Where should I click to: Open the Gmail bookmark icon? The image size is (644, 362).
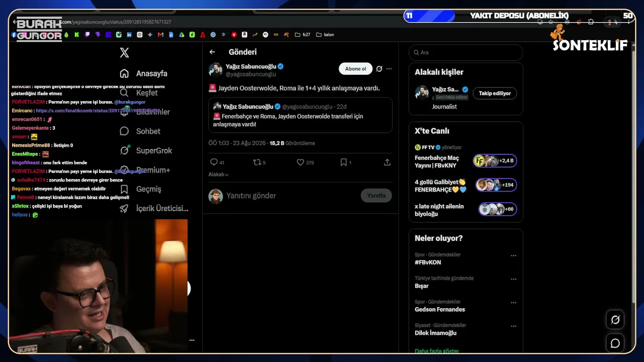(160, 35)
